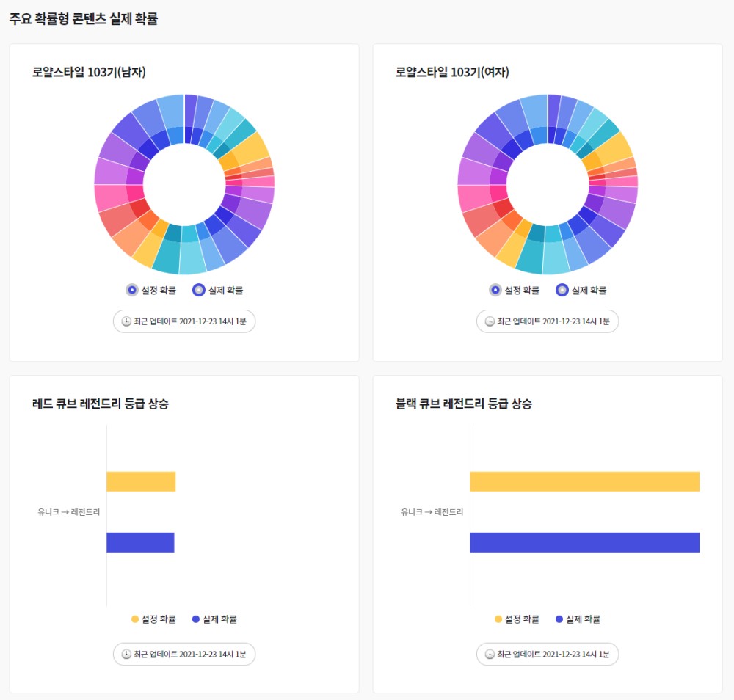Click 설정 확률 ring icon in 로얄스타일 남자 legend
The image size is (734, 700).
pyautogui.click(x=131, y=290)
